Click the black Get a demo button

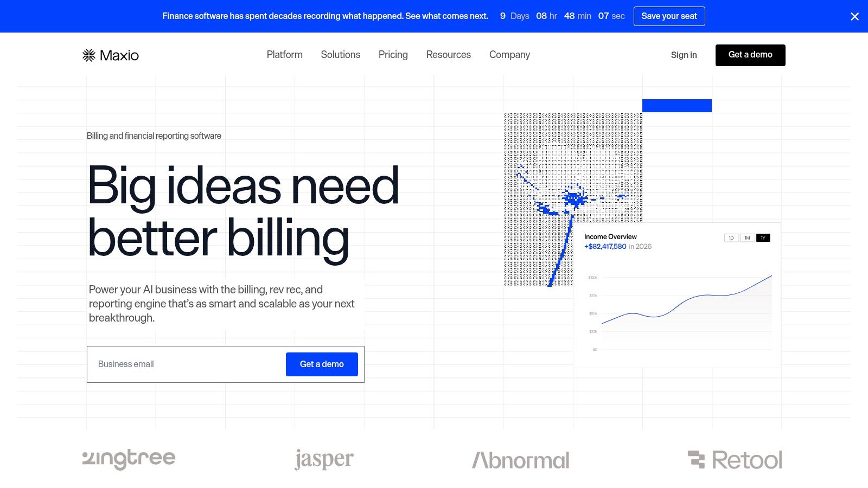[x=750, y=55]
